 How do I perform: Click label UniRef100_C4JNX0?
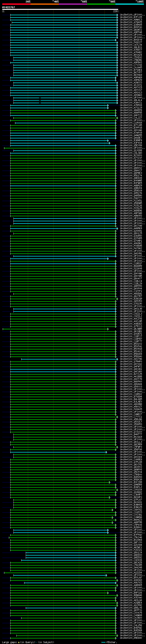tap(131, 618)
